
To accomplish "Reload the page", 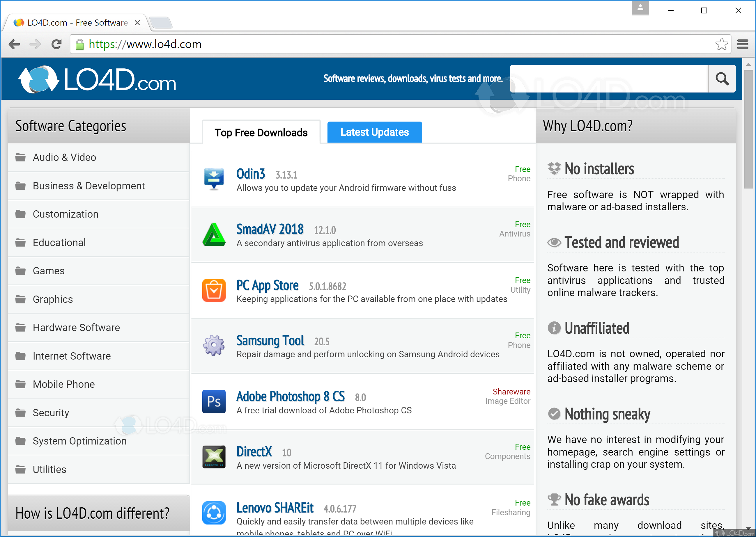I will (x=56, y=44).
